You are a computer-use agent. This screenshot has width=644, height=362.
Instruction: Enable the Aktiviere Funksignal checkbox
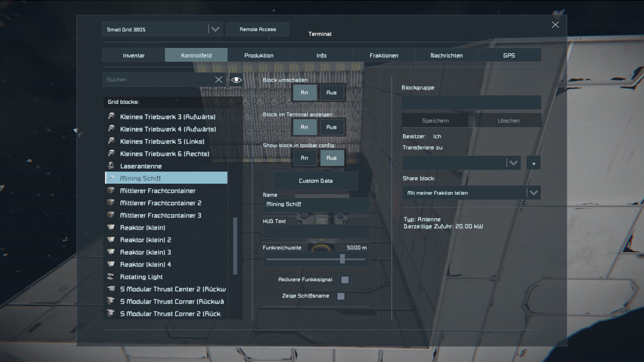(345, 280)
